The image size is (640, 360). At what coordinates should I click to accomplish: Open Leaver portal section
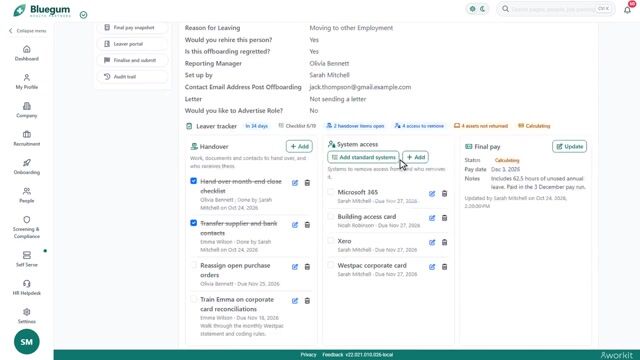[133, 44]
